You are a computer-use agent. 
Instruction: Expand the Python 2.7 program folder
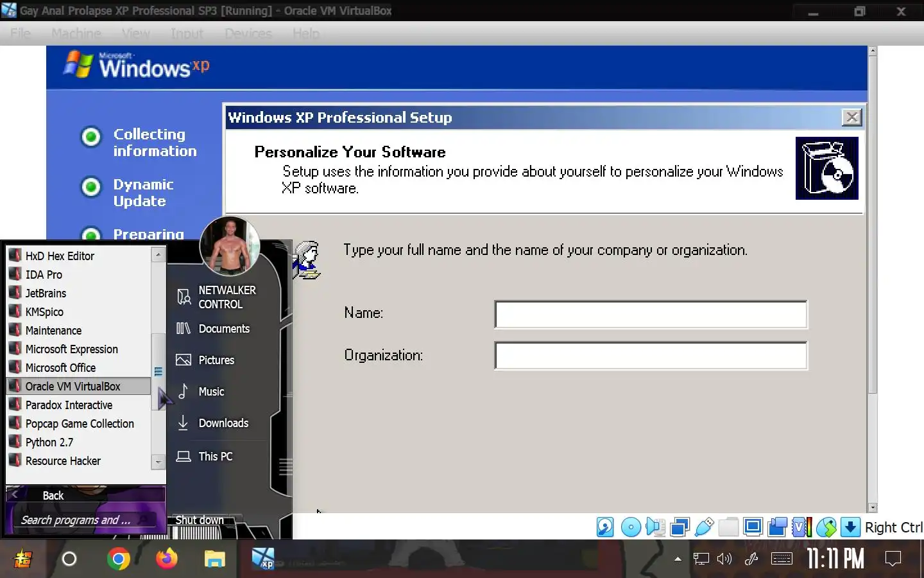tap(79, 442)
